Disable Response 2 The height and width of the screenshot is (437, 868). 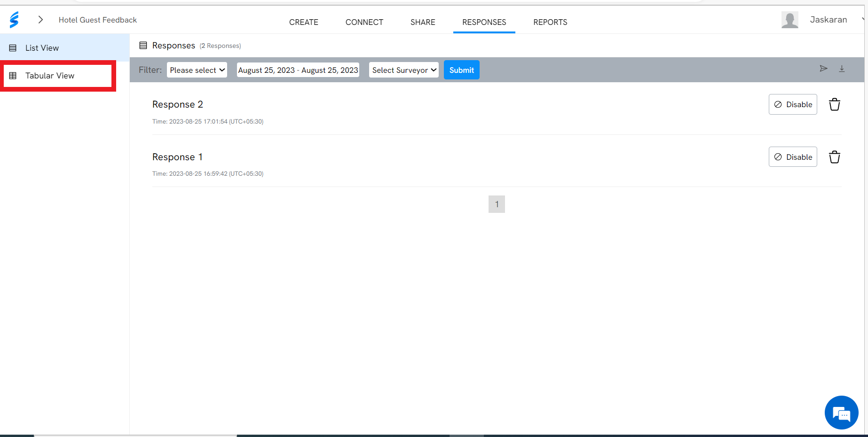coord(793,104)
